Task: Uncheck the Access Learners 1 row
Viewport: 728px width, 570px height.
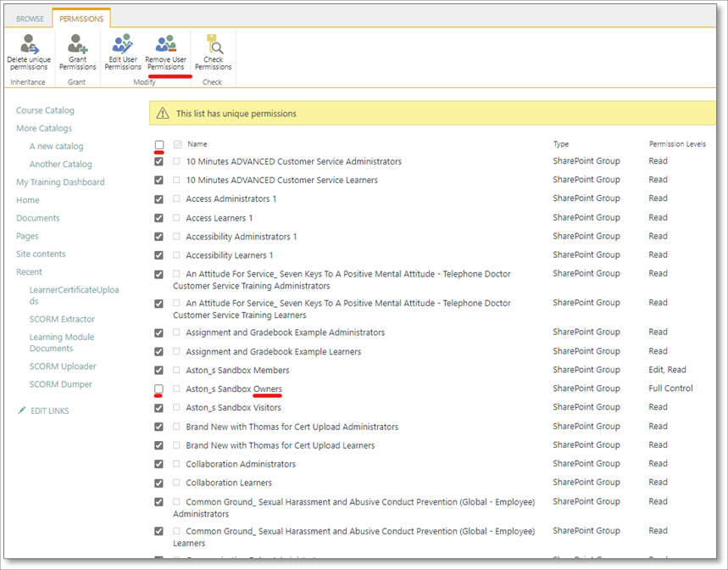Action: [158, 218]
